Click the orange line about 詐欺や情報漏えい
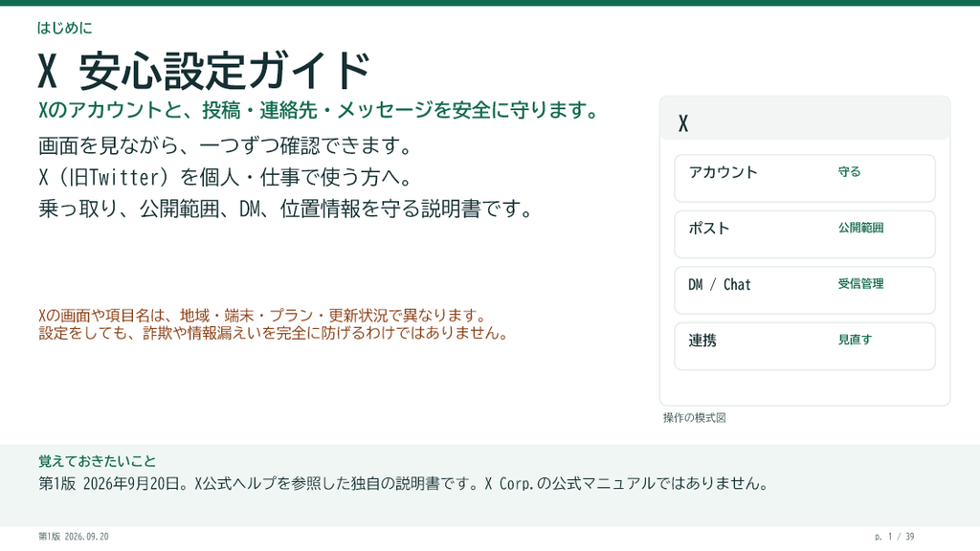Viewport: 980px width, 551px height. [274, 333]
